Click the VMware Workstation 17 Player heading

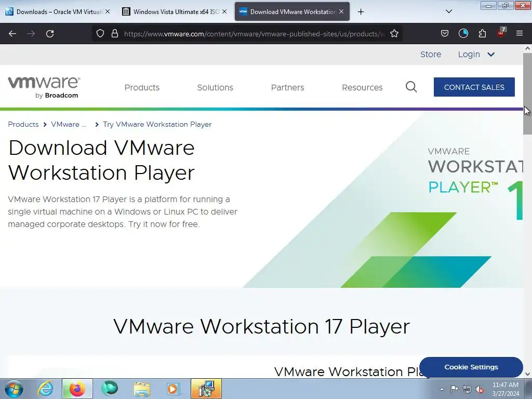(262, 326)
